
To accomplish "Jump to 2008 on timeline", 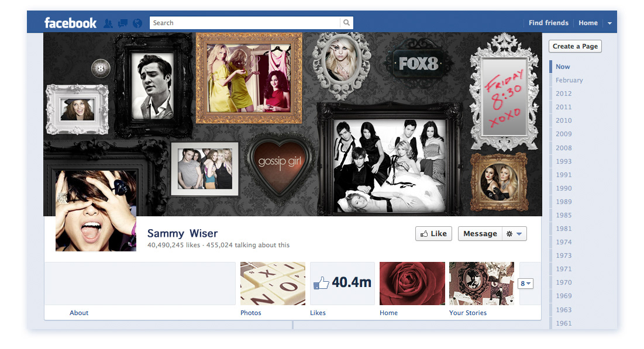I will 563,148.
